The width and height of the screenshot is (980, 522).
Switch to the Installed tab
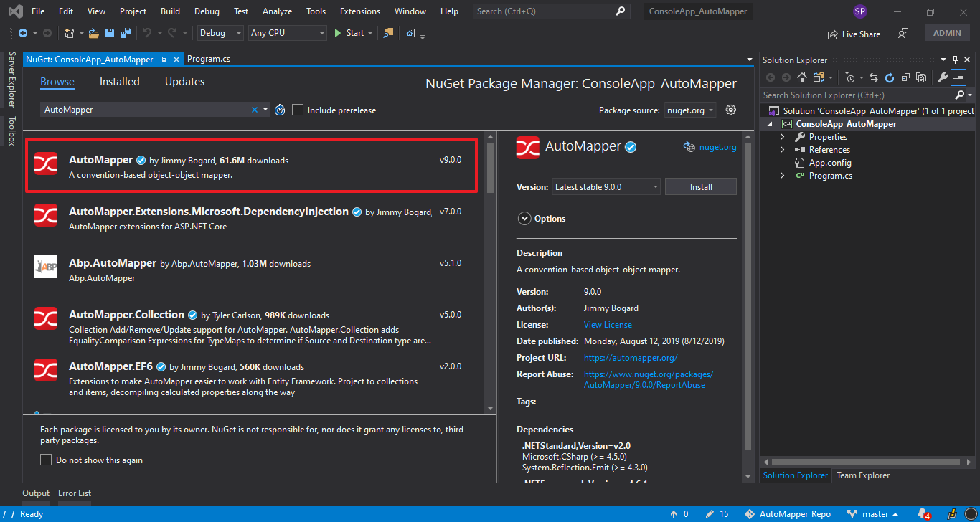click(119, 81)
